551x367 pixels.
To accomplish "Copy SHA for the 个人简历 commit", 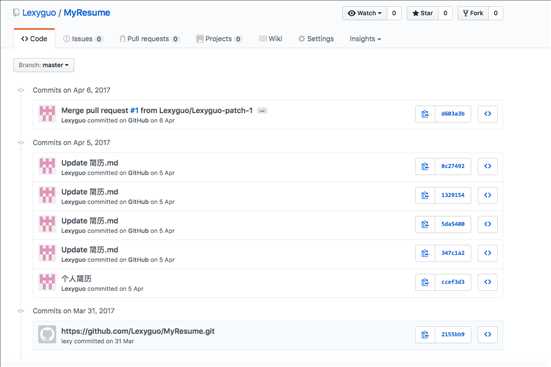I will pos(425,282).
